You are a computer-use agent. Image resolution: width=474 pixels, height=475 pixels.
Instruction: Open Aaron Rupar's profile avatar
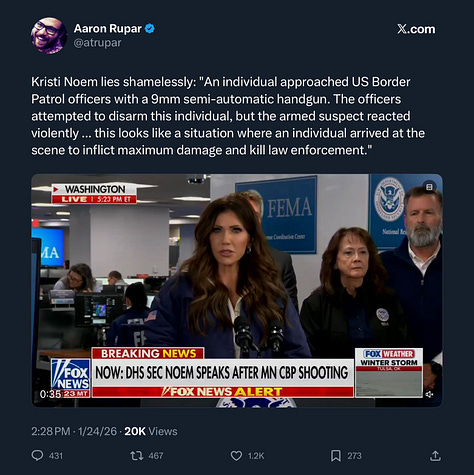49,35
